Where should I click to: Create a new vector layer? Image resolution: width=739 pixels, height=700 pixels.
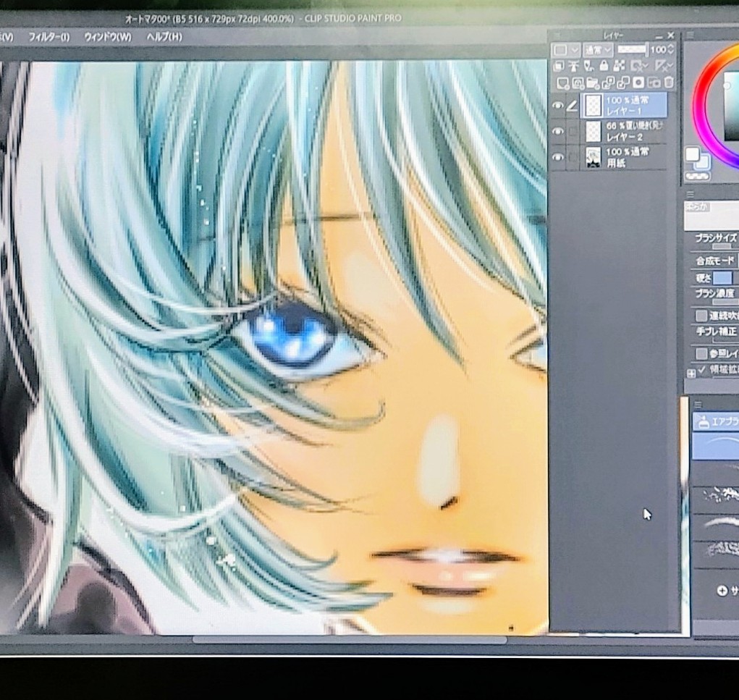pyautogui.click(x=578, y=83)
